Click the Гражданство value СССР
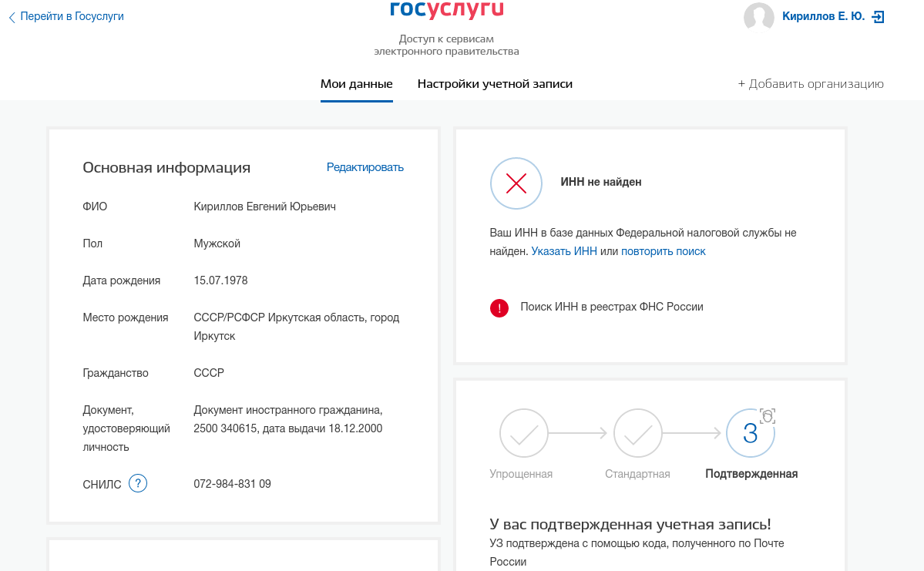This screenshot has height=571, width=924. pos(209,373)
